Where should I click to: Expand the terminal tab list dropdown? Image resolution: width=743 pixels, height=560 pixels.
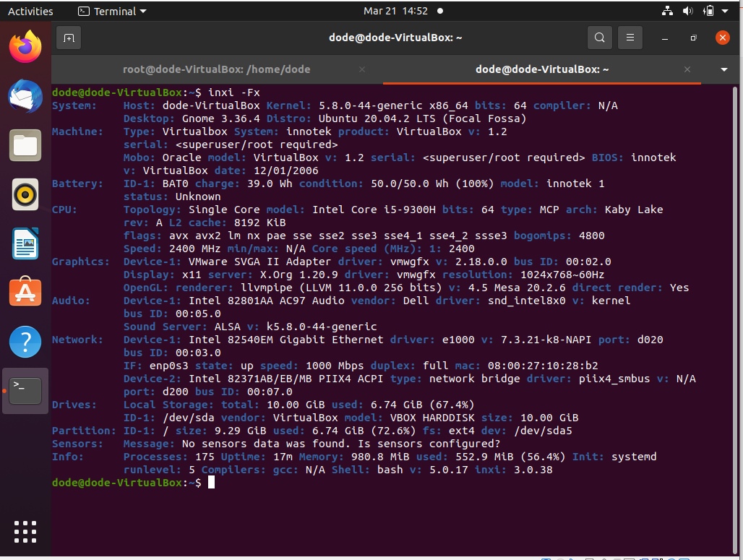pos(723,69)
